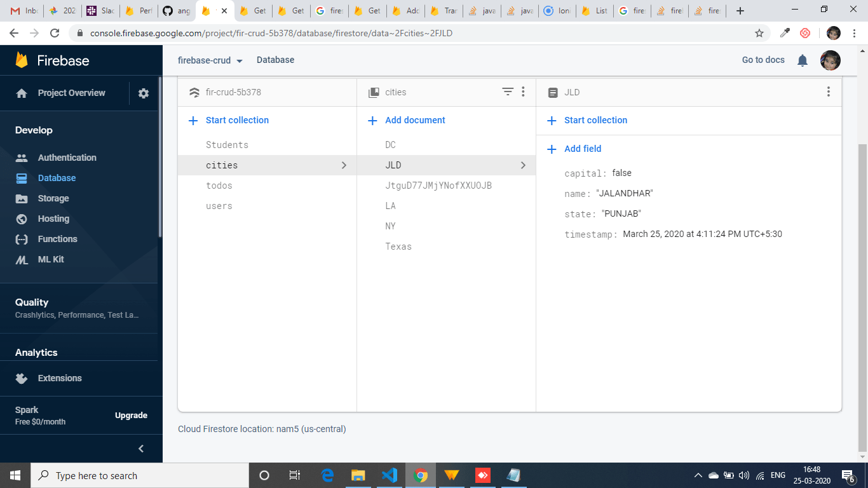Open the Go to docs link
The height and width of the screenshot is (488, 868).
[x=763, y=60]
